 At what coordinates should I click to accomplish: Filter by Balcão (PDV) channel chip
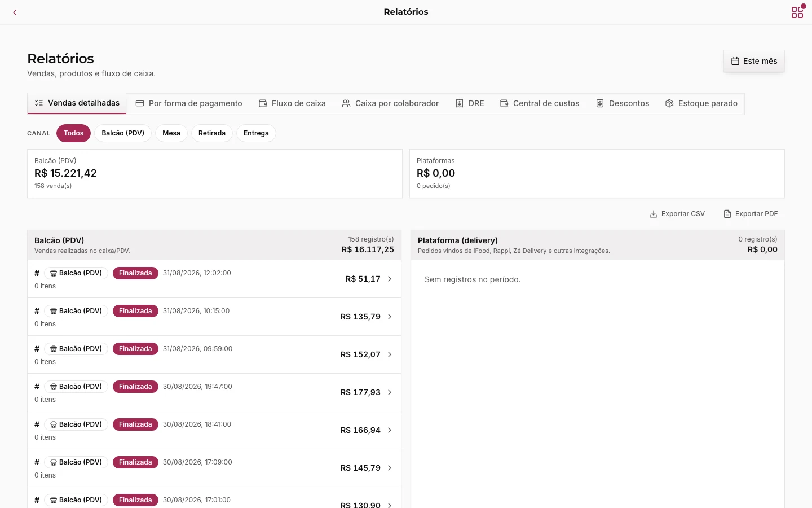click(x=123, y=133)
